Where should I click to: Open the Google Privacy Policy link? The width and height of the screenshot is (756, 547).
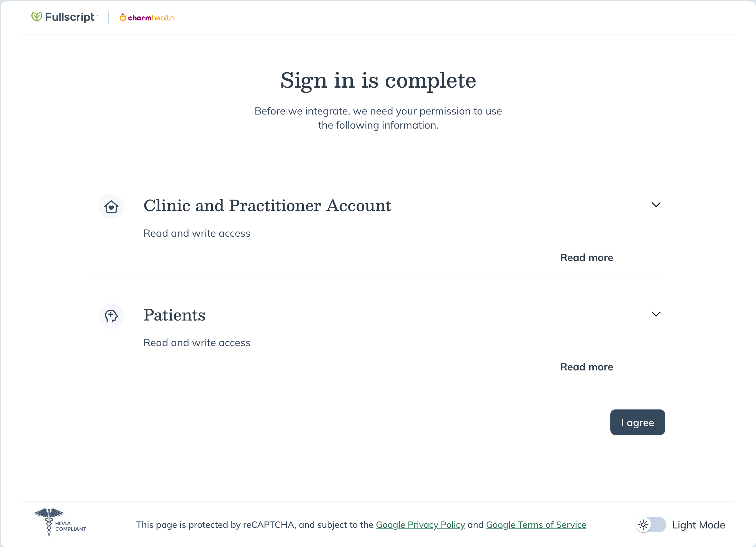tap(420, 525)
